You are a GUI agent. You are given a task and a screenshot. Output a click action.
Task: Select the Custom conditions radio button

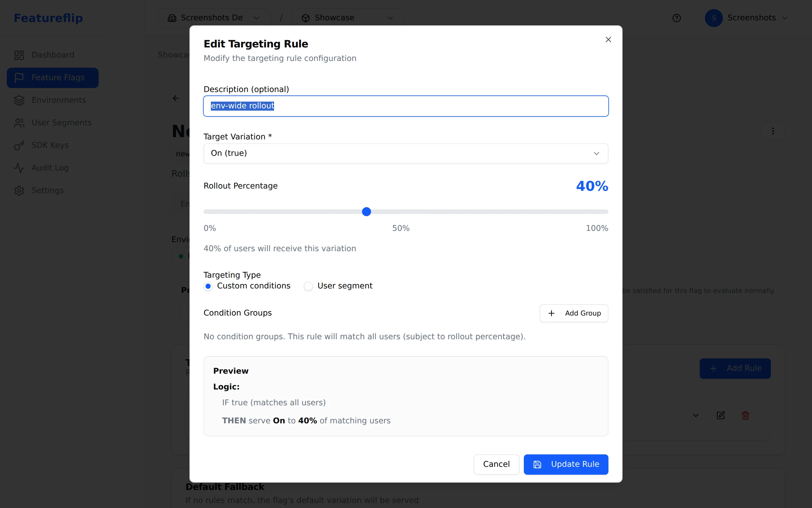click(x=208, y=286)
